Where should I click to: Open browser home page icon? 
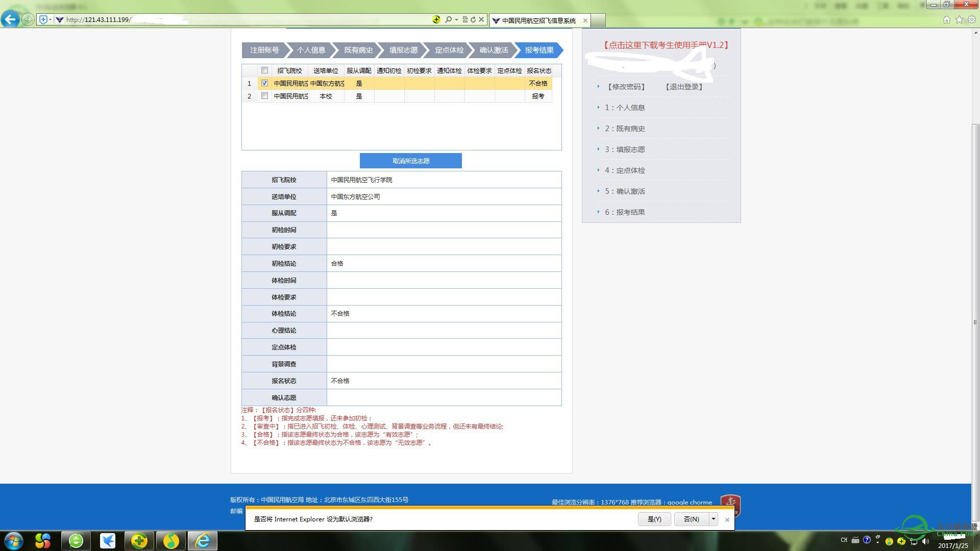[946, 19]
